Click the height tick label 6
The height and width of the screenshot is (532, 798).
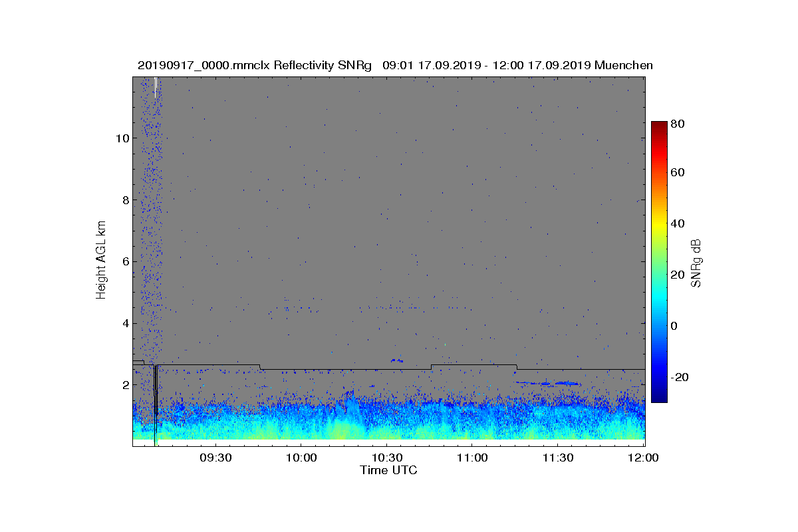tap(124, 261)
